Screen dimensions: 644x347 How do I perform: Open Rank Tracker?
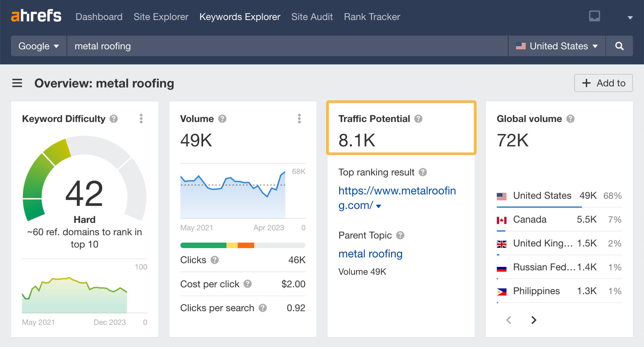(x=372, y=17)
